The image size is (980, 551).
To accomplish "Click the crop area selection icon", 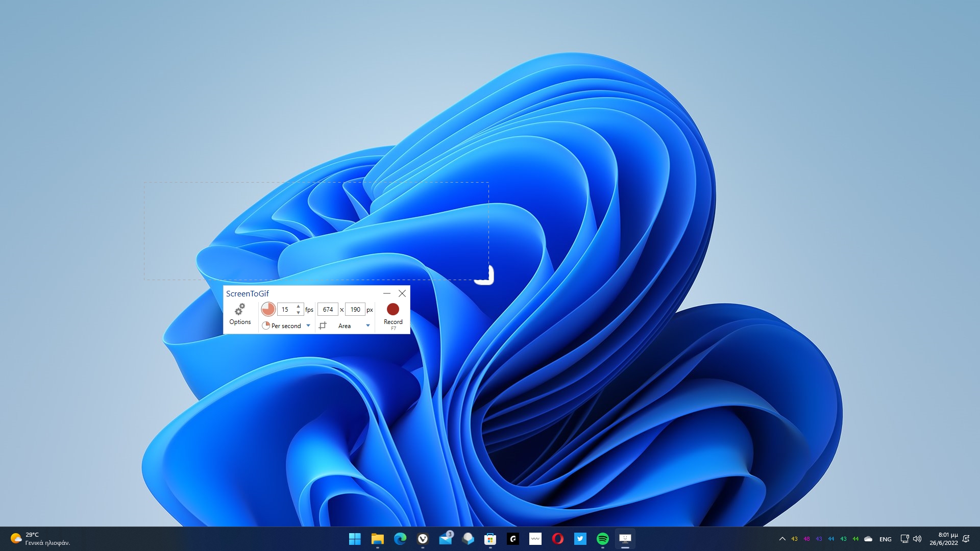I will coord(323,325).
